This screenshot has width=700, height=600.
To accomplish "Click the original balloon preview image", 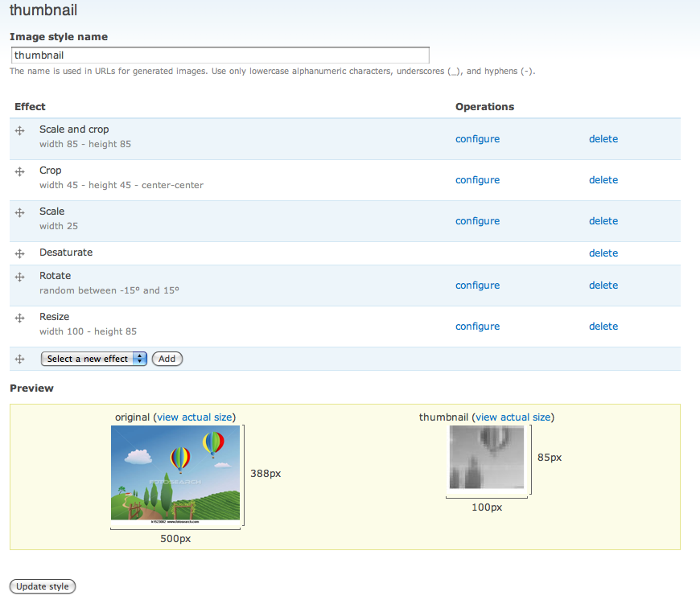I will 175,473.
